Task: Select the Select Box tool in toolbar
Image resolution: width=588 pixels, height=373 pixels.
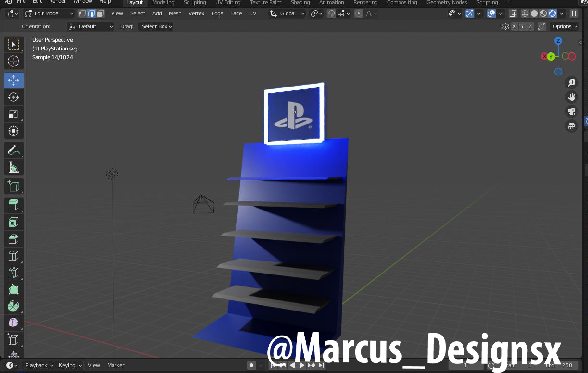Action: point(13,44)
